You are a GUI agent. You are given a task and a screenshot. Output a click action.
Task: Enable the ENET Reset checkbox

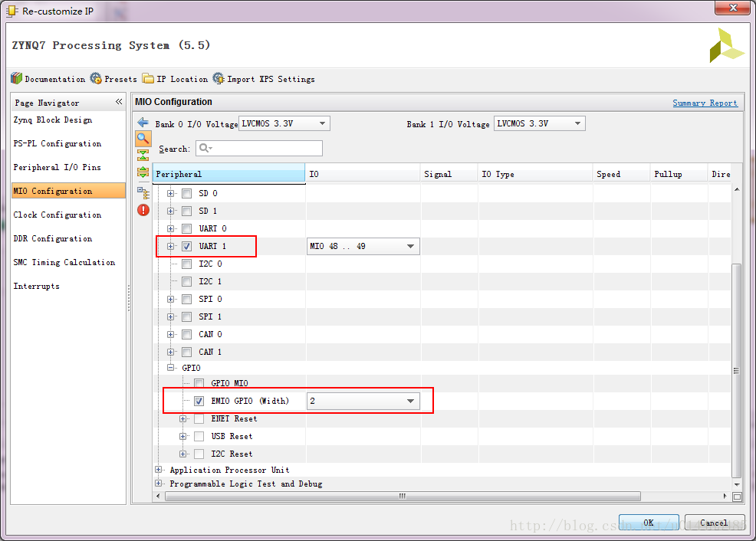pyautogui.click(x=199, y=418)
